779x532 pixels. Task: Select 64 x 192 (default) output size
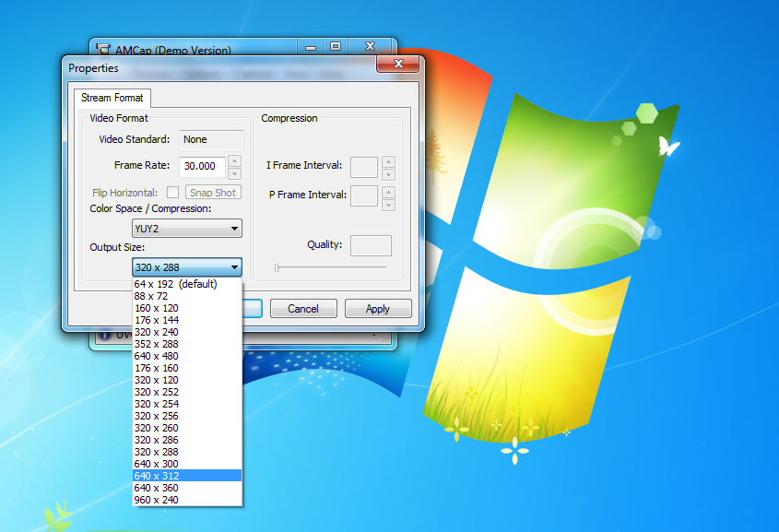[x=187, y=284]
